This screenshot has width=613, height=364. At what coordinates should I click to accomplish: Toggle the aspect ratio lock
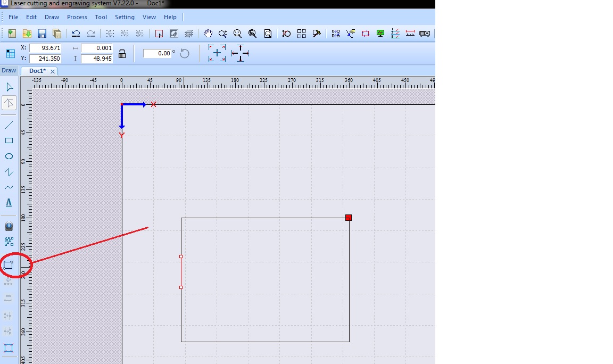(x=122, y=53)
